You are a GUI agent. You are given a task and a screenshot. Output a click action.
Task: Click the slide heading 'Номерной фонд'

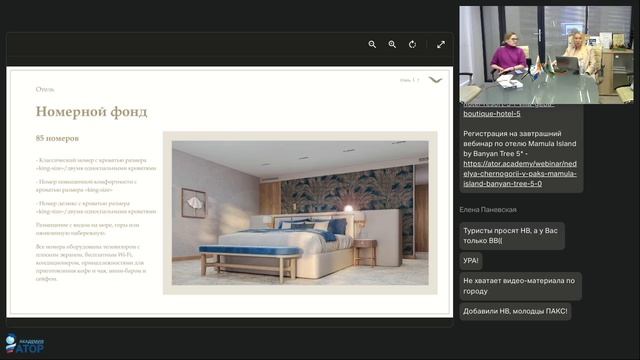tap(91, 112)
